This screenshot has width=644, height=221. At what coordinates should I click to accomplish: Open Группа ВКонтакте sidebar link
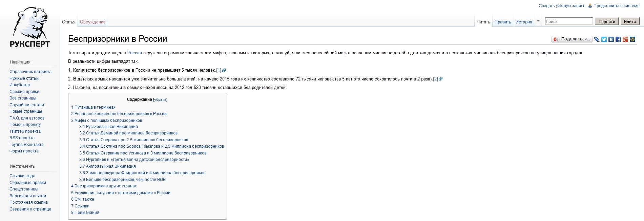(x=26, y=145)
